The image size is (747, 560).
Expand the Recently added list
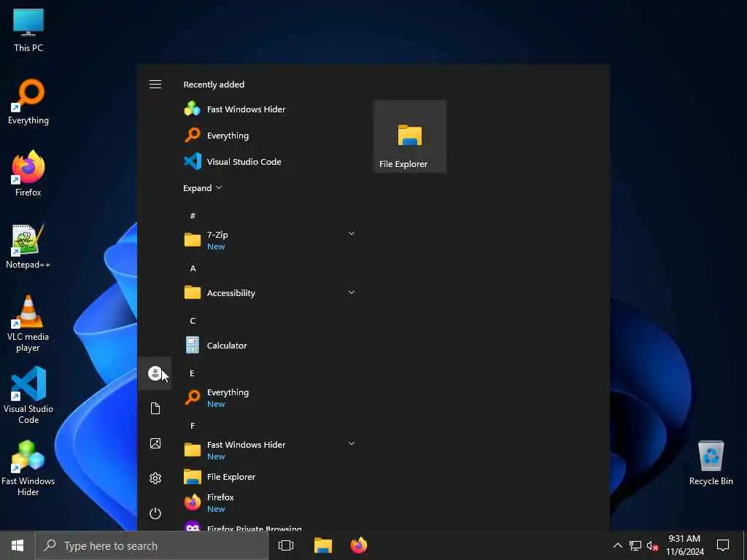(203, 188)
